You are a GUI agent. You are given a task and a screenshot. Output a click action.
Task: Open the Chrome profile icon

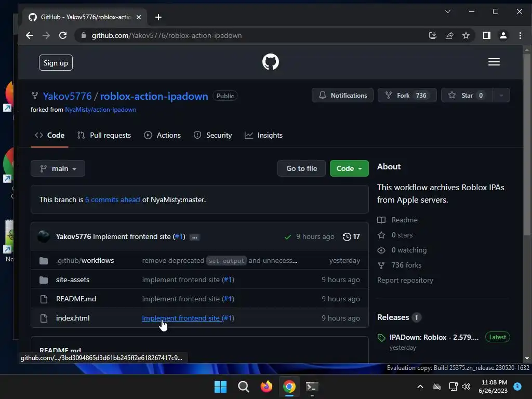click(x=503, y=35)
